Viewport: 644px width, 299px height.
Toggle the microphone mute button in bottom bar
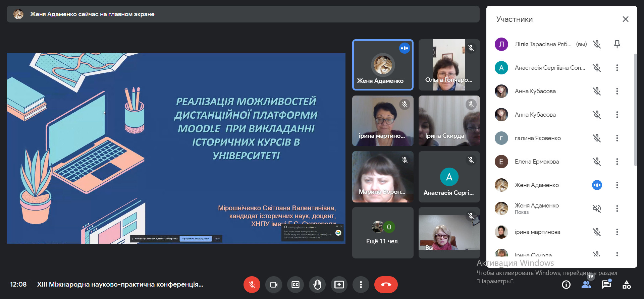252,285
